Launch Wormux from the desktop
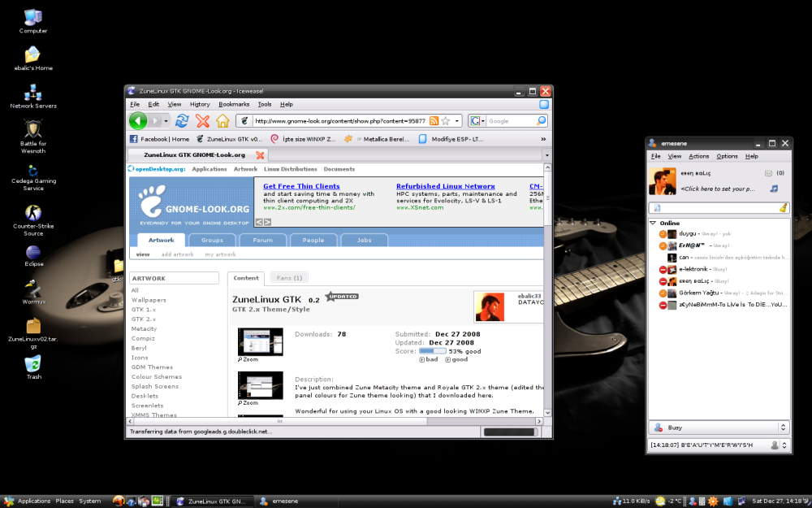 (33, 292)
